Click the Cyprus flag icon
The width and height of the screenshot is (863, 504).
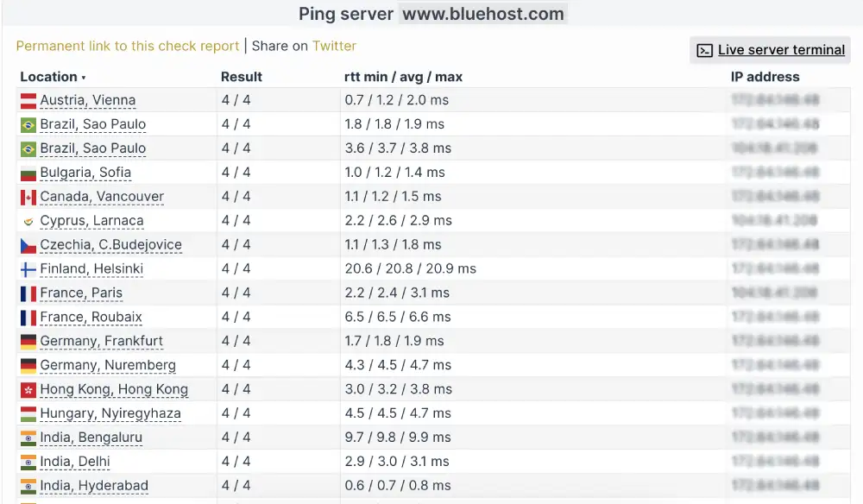(27, 221)
